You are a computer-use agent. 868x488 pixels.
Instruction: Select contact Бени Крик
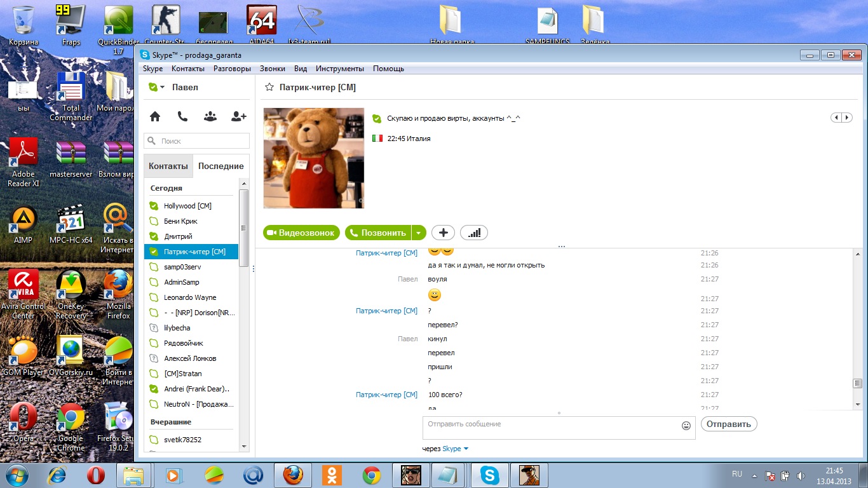191,221
